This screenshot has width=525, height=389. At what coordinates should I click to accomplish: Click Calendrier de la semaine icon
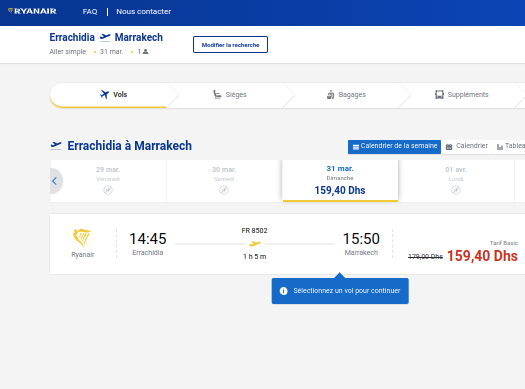click(356, 147)
